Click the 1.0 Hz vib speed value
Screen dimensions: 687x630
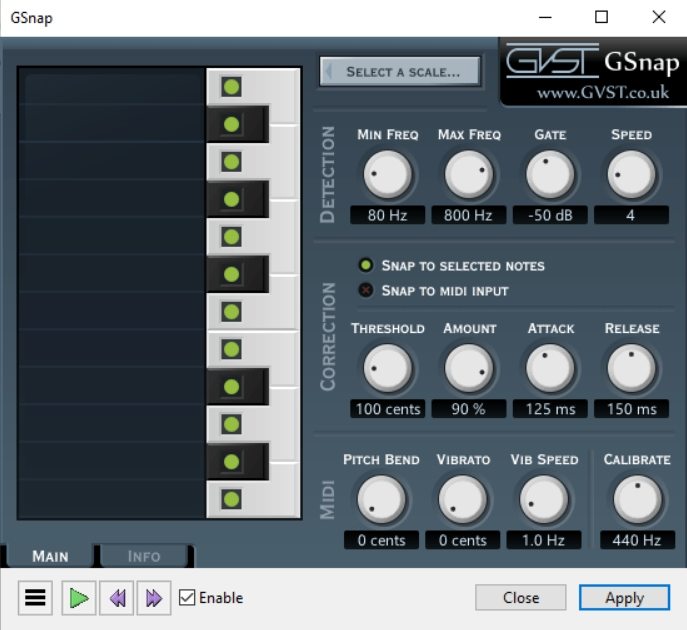[544, 540]
